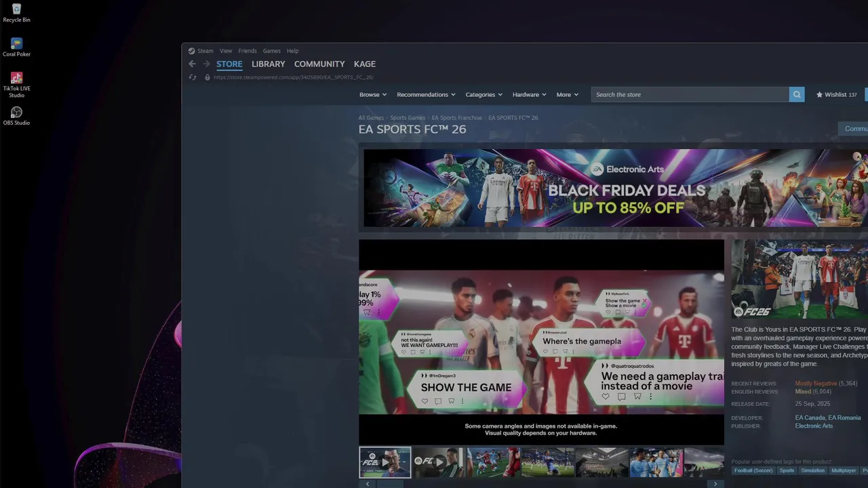868x488 pixels.
Task: Switch to the STORE tab
Action: tap(229, 64)
